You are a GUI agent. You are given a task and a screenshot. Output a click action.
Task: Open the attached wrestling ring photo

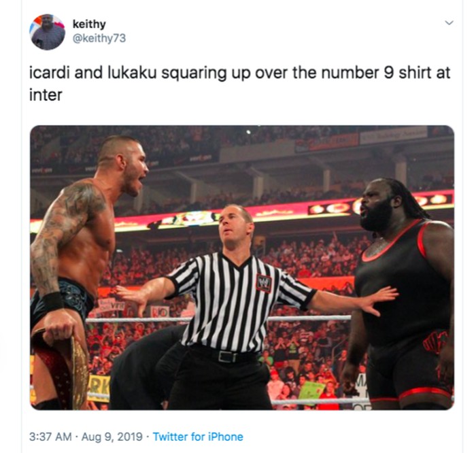coord(242,267)
